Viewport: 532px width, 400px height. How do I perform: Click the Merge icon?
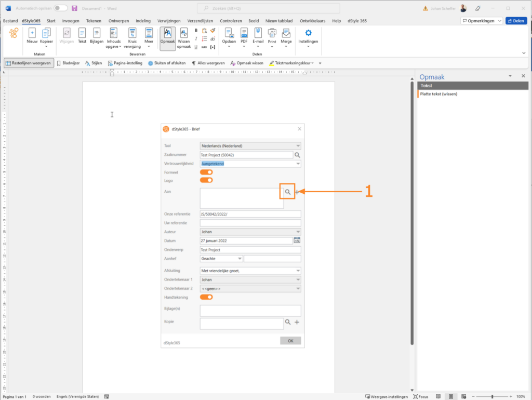(286, 33)
